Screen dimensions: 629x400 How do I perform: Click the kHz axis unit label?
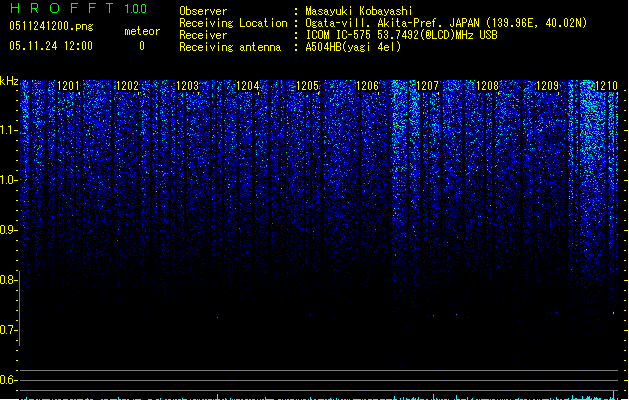[9, 81]
